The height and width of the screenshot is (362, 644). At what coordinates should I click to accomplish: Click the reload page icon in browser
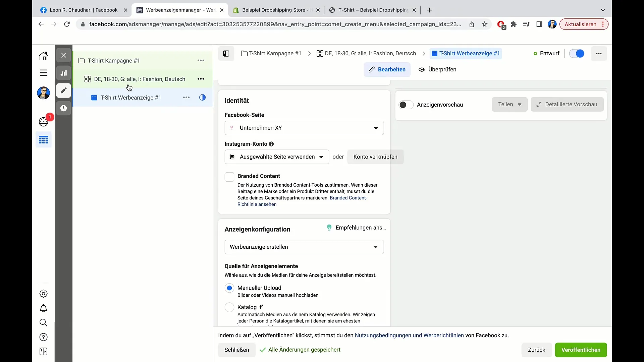click(67, 24)
